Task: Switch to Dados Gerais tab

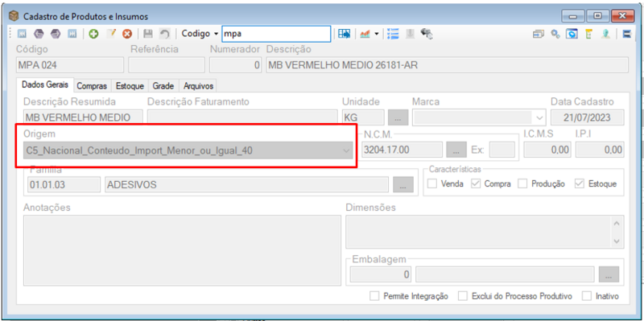Action: coord(46,86)
